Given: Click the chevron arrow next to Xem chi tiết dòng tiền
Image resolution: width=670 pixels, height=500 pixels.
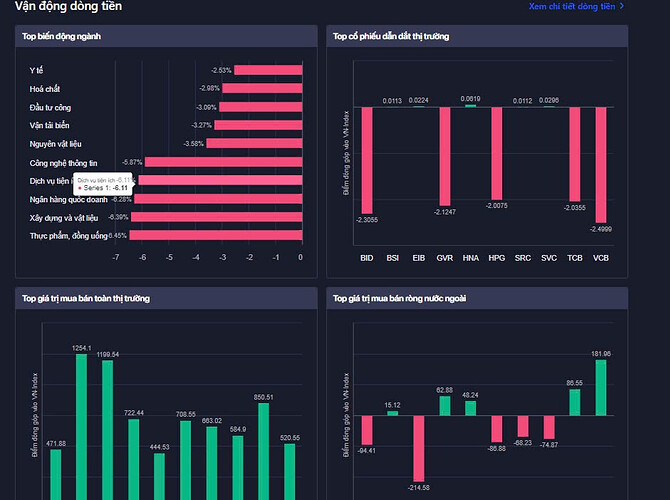Looking at the screenshot, I should pos(622,6).
